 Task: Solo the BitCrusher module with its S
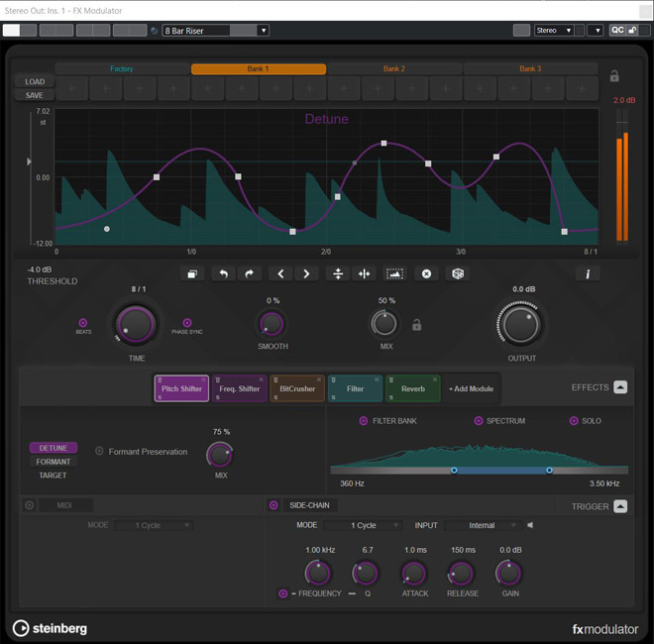(x=275, y=397)
